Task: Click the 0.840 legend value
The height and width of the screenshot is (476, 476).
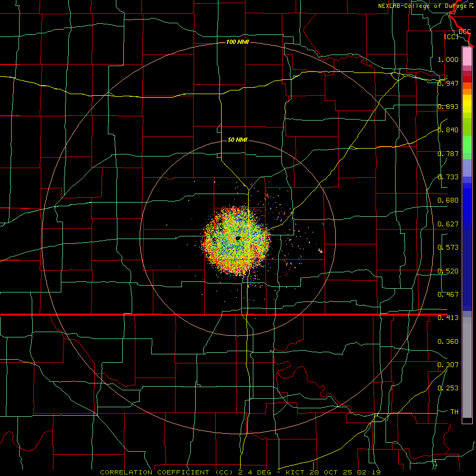Action: pos(448,130)
